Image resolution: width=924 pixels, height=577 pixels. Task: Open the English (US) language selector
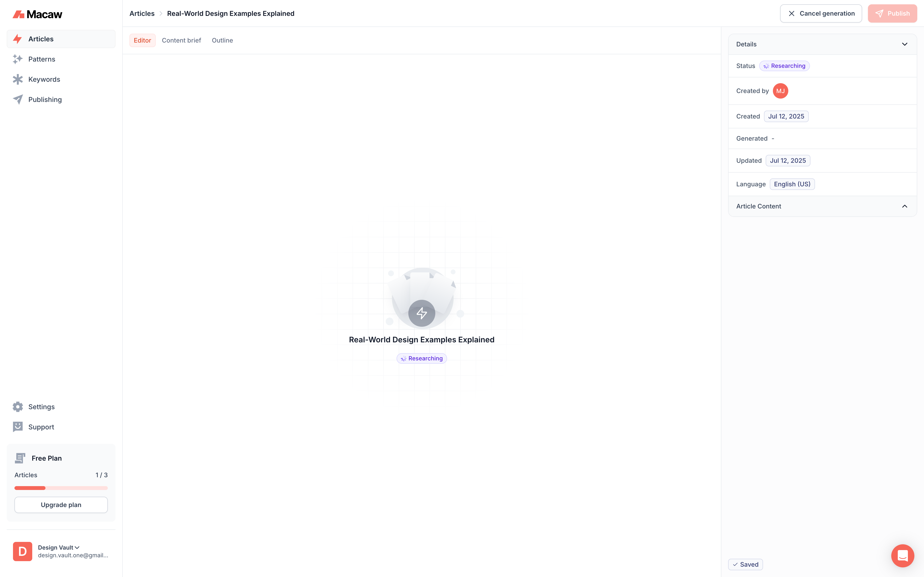click(792, 184)
